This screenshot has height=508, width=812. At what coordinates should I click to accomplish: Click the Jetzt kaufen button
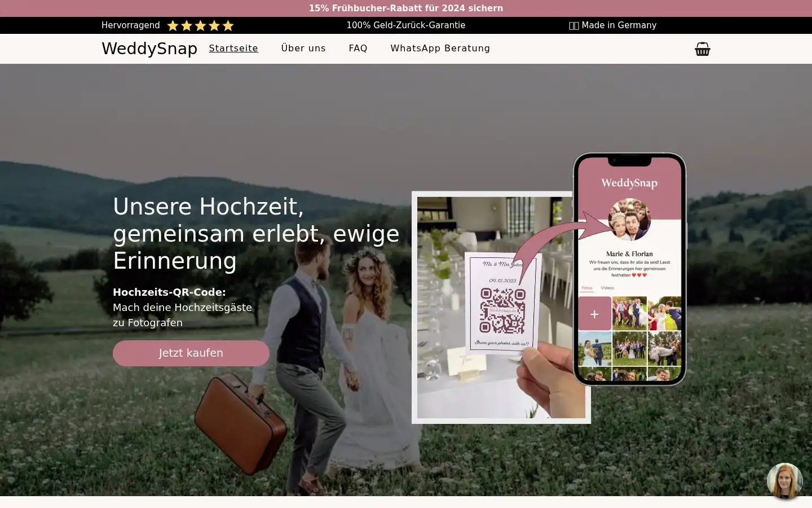(x=191, y=353)
